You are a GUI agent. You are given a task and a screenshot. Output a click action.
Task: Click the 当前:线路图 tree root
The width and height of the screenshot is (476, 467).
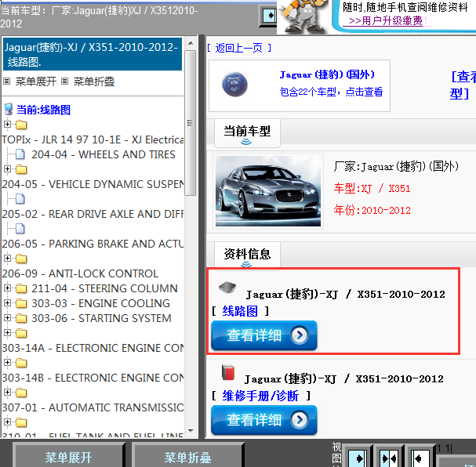point(43,110)
